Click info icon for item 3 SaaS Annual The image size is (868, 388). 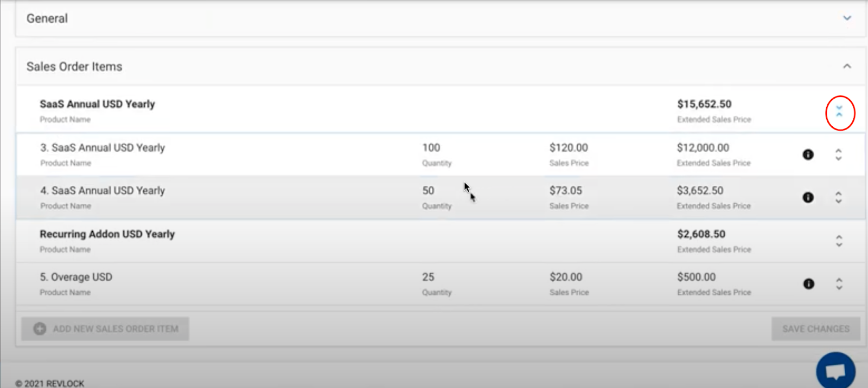tap(808, 154)
